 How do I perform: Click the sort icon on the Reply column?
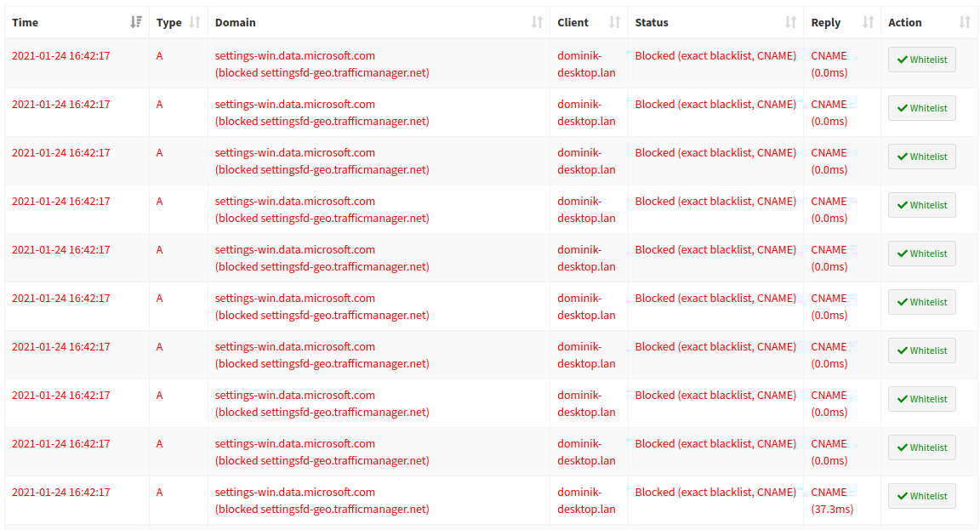(x=867, y=22)
